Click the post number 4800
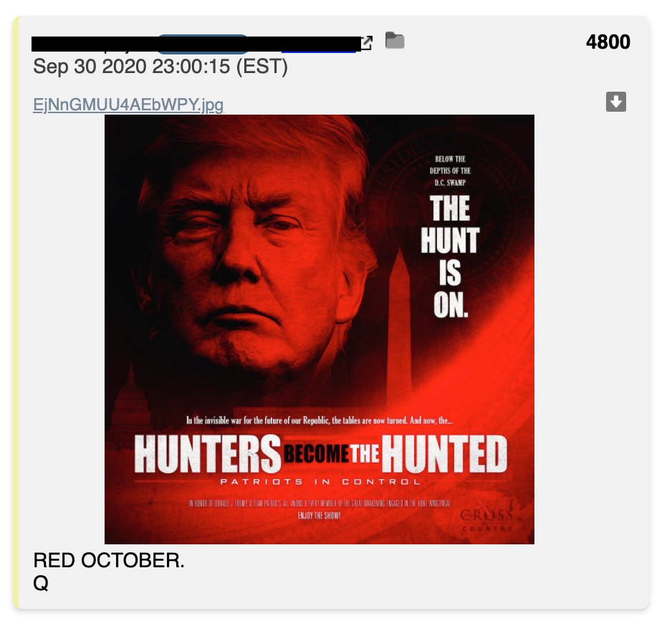The image size is (672, 626). click(x=608, y=42)
